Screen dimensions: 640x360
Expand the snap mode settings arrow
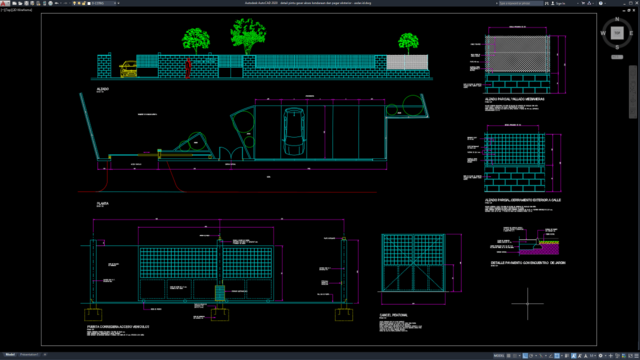tap(520, 356)
